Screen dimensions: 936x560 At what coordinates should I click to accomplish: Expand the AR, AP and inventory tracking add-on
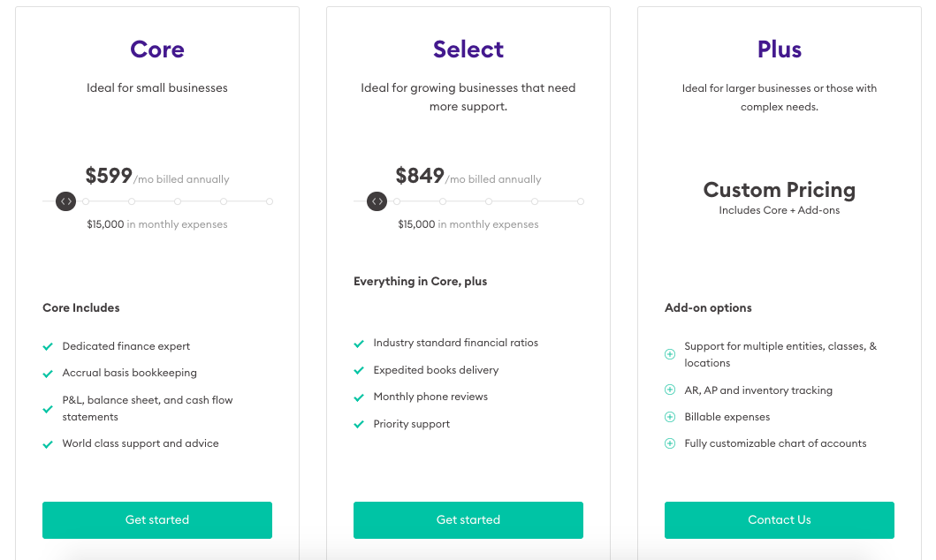click(x=670, y=390)
